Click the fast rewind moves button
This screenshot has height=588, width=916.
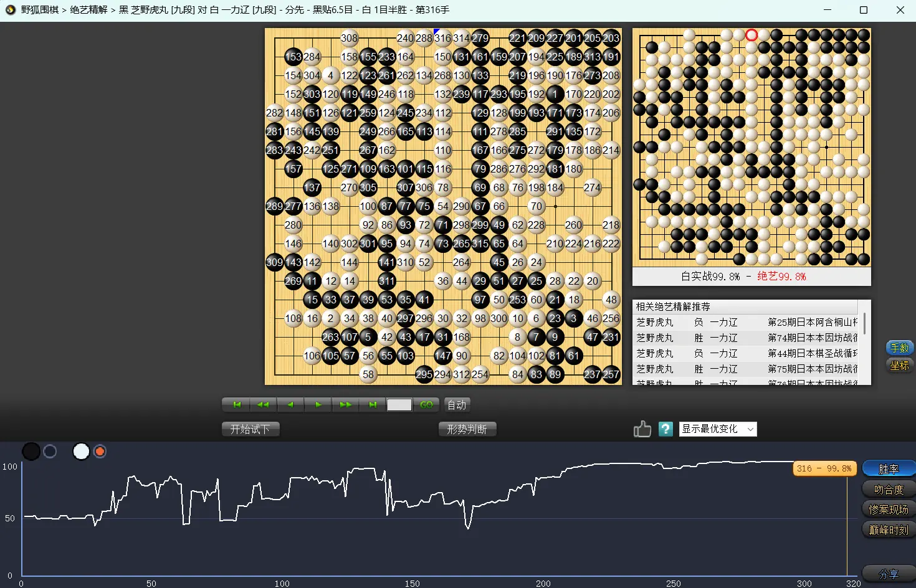click(263, 405)
